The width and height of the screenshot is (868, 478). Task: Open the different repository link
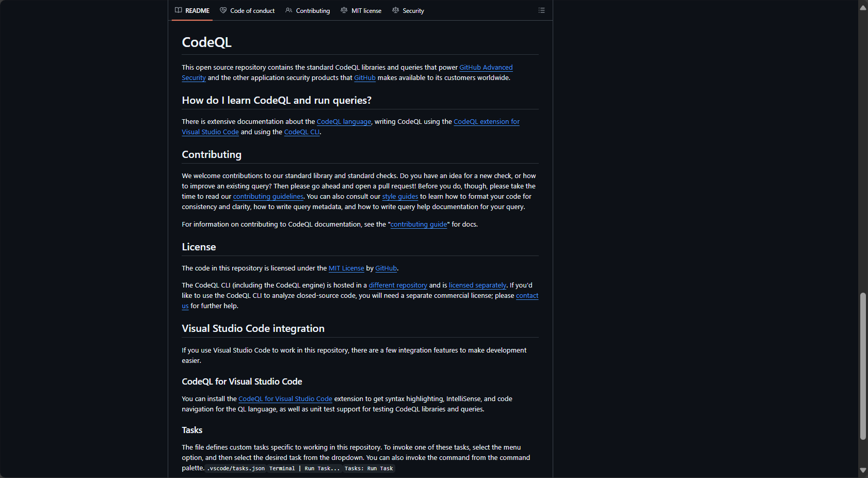[x=398, y=285]
